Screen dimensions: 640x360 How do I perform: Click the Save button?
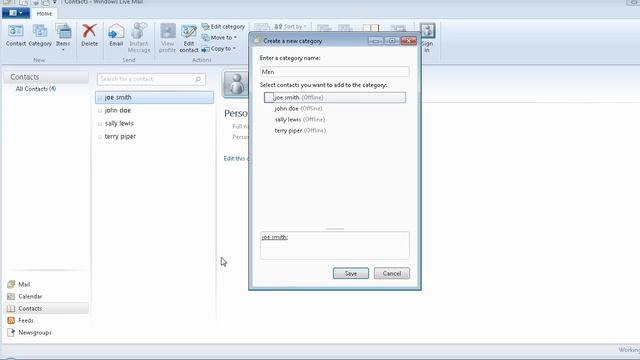pos(351,273)
